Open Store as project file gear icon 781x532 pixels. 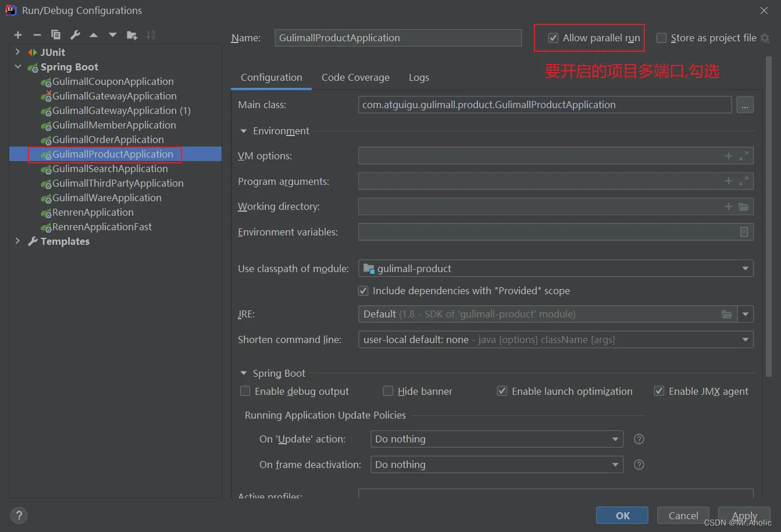(765, 38)
